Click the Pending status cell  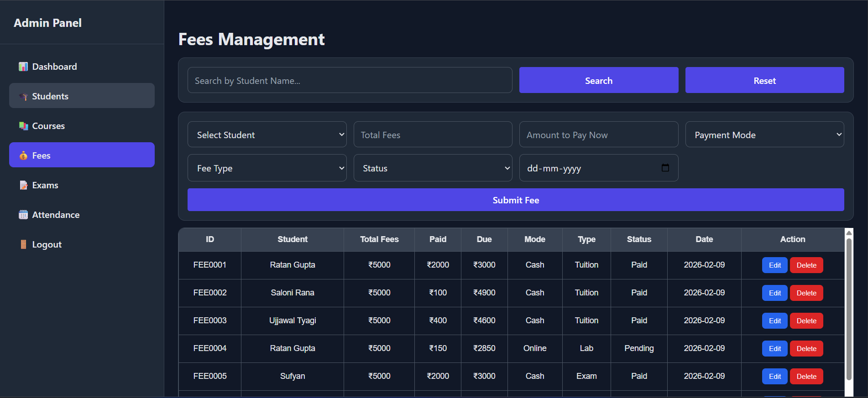point(639,348)
